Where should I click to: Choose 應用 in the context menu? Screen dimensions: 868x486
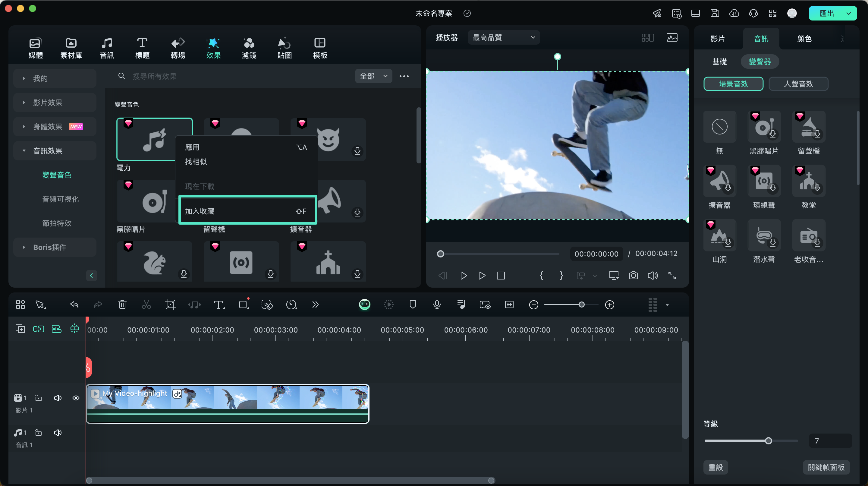pos(246,147)
